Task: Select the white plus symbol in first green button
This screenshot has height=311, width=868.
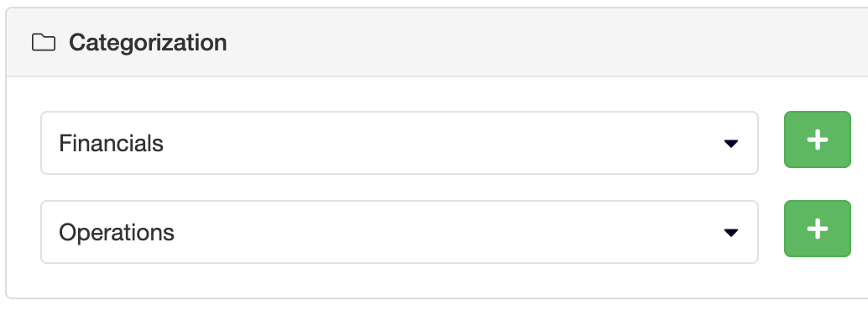Action: pos(817,140)
